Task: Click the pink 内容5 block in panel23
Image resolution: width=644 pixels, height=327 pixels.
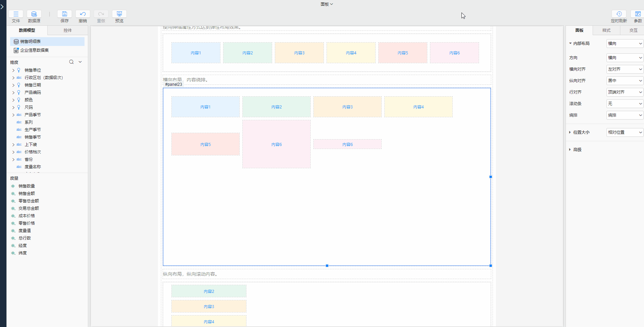Action: (205, 144)
